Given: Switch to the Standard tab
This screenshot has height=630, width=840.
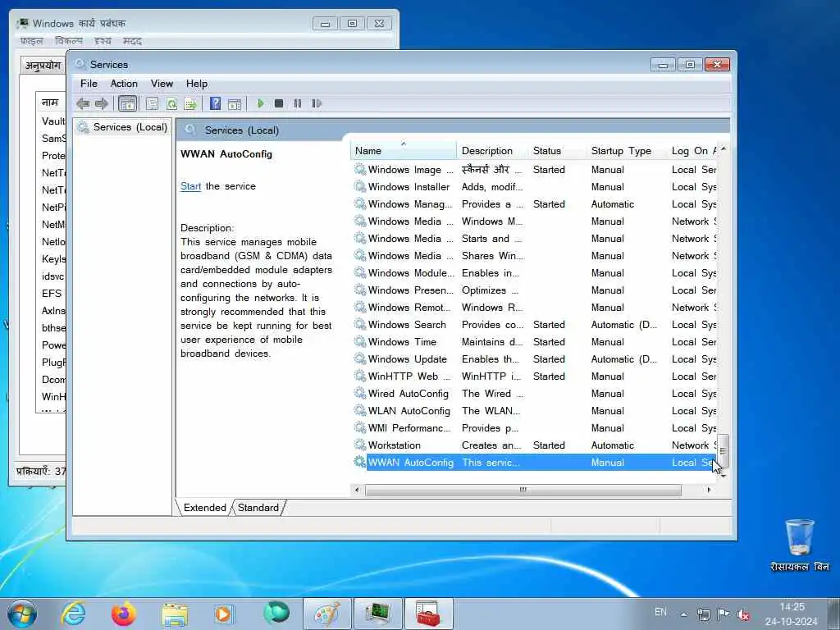Looking at the screenshot, I should point(258,507).
